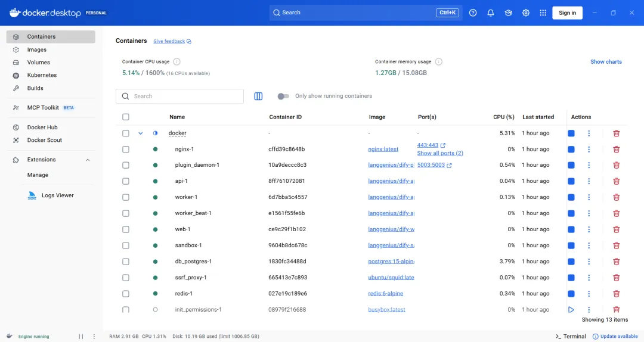
Task: Click the CPU usage info icon
Action: pos(177,61)
